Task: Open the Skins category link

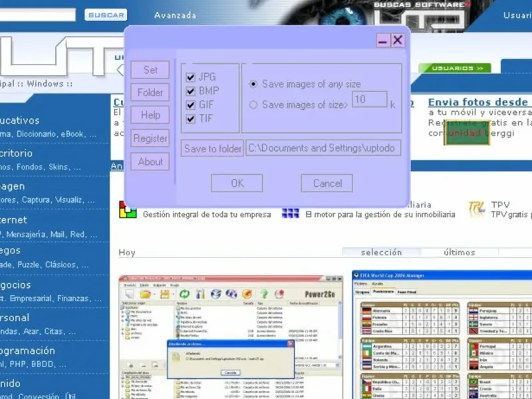Action: pos(59,167)
